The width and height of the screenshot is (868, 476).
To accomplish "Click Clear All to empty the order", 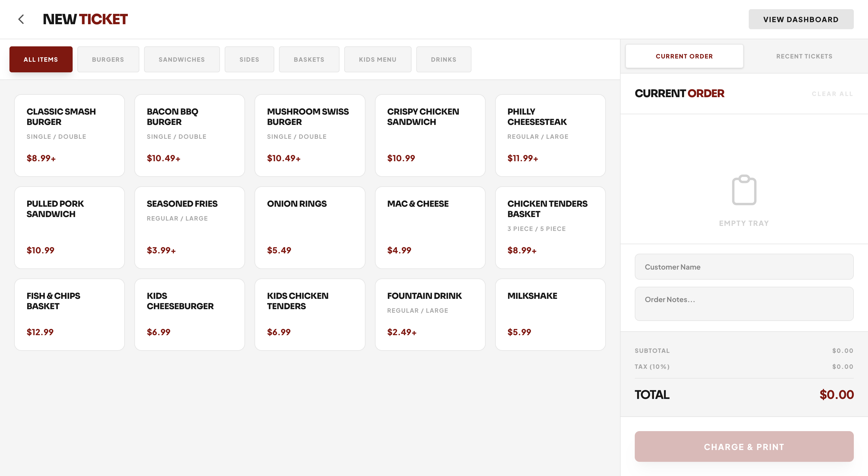I will [832, 94].
